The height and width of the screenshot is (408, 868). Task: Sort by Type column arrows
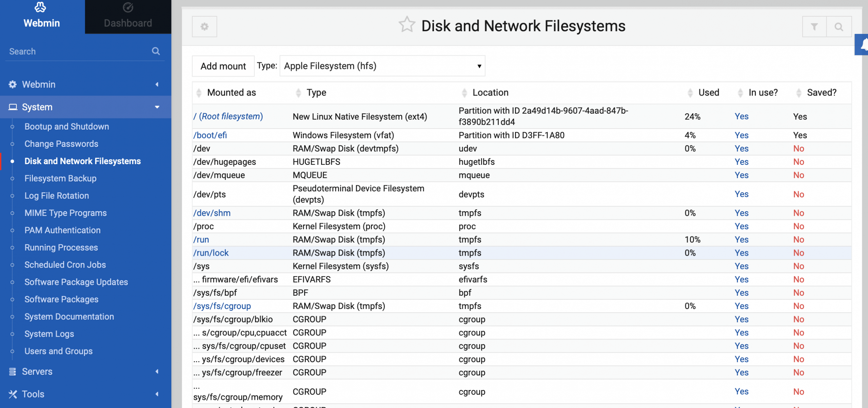click(x=298, y=93)
